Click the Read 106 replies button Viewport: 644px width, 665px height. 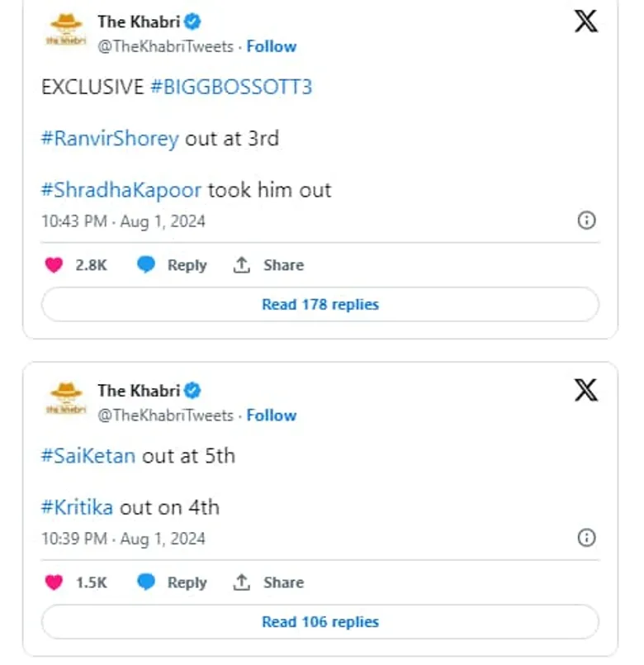320,622
